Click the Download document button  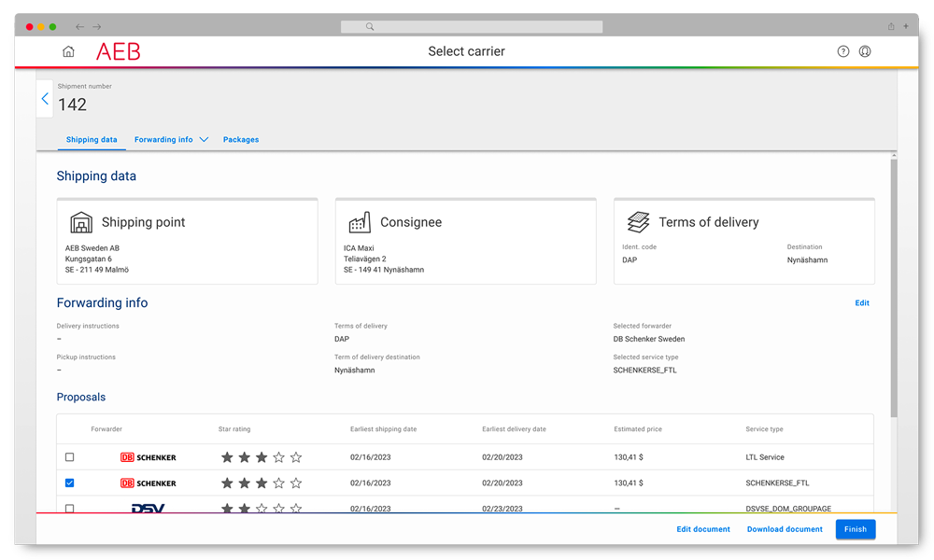point(785,529)
